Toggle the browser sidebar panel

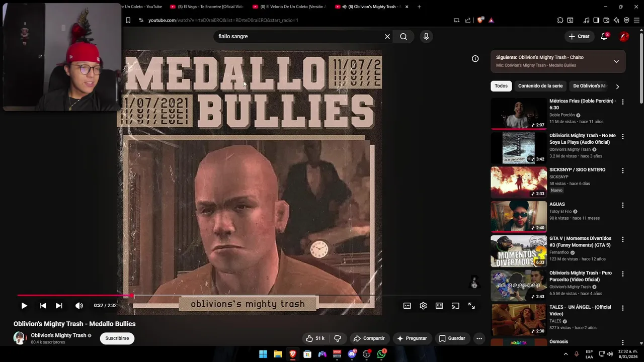(x=596, y=20)
